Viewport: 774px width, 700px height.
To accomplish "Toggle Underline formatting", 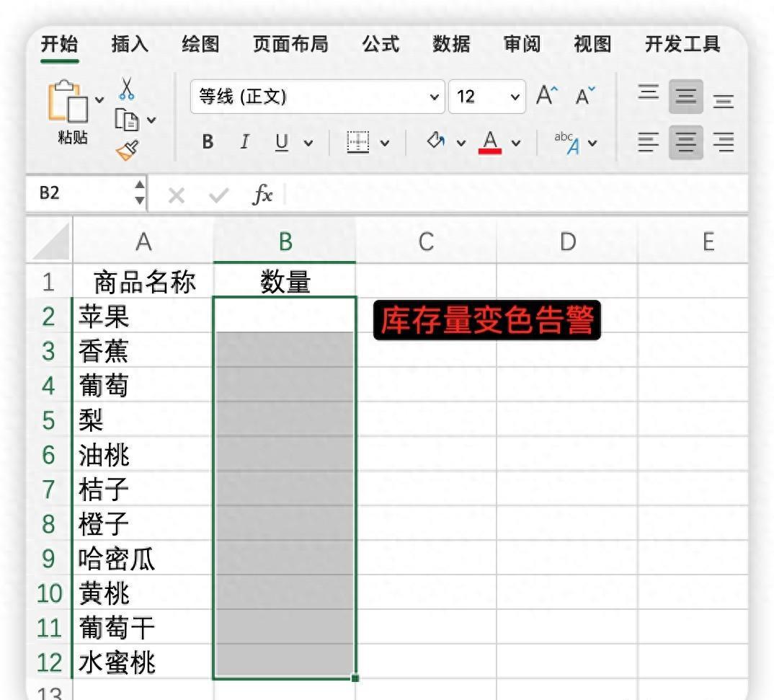I will pos(281,142).
